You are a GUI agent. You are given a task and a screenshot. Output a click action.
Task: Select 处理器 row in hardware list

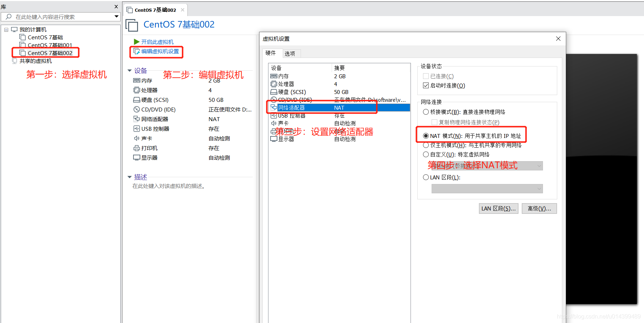(x=339, y=84)
